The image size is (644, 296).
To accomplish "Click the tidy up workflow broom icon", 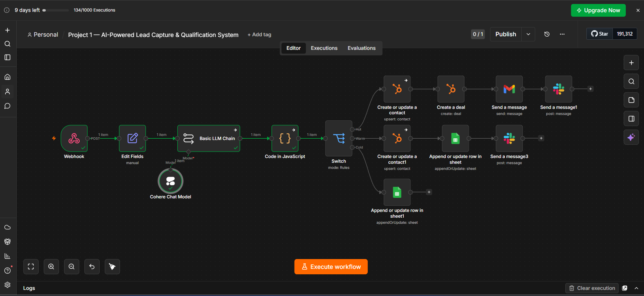I will point(112,267).
